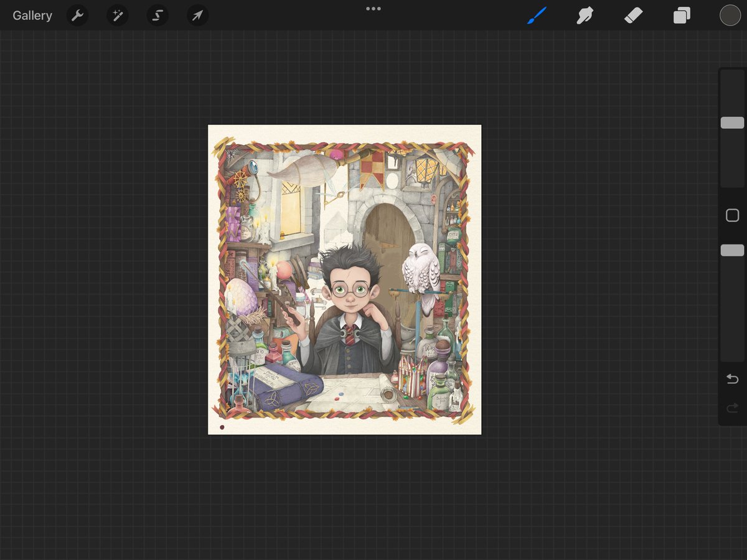This screenshot has width=747, height=560.
Task: Select the Paint brush tool
Action: point(537,16)
